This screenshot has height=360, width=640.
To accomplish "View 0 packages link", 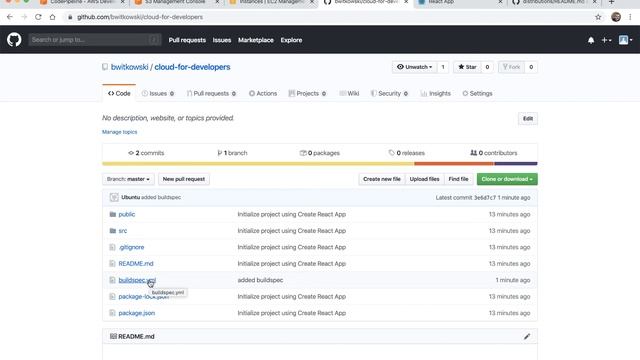I will coord(320,153).
